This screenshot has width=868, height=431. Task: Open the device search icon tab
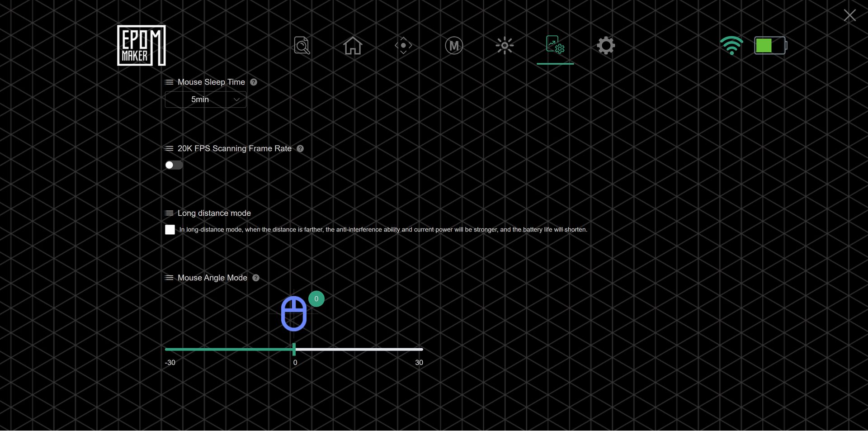302,45
